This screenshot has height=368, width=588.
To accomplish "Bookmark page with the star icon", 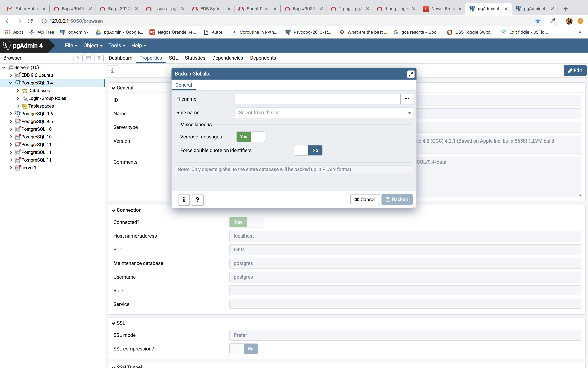I will tap(538, 21).
